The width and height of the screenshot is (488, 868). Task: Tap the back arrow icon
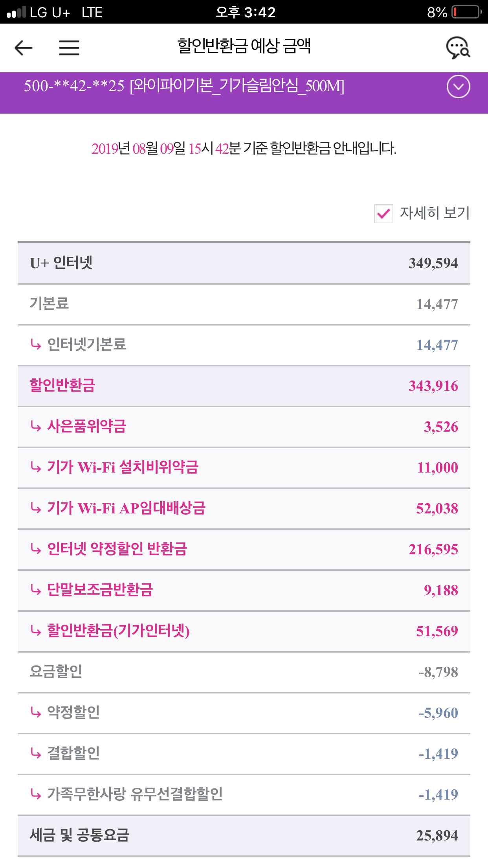(24, 48)
